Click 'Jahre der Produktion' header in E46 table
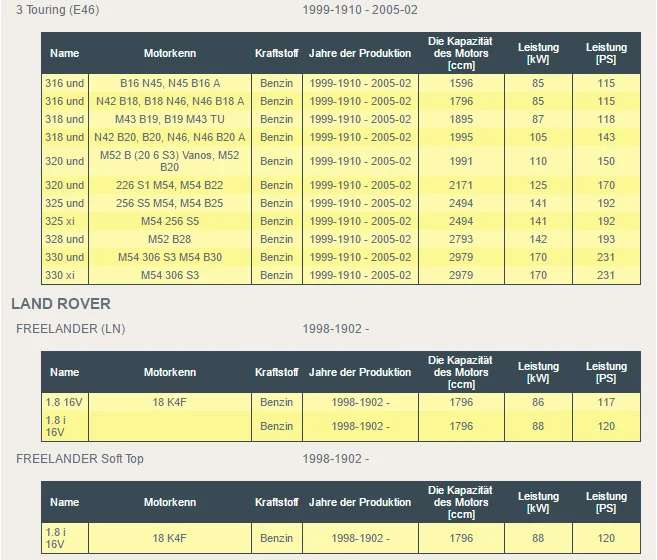 click(360, 53)
